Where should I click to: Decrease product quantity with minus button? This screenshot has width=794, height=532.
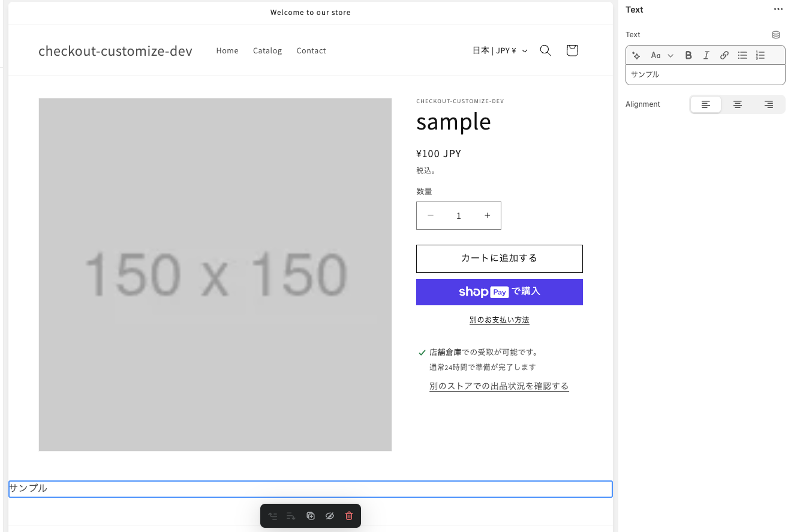(x=431, y=215)
